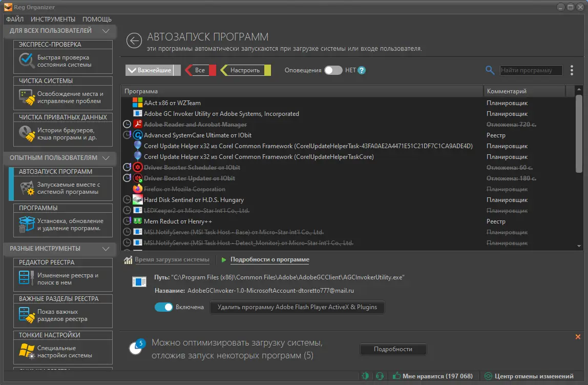Viewport: 588px width, 385px height.
Task: Click the Найти программу search field
Action: (x=531, y=70)
